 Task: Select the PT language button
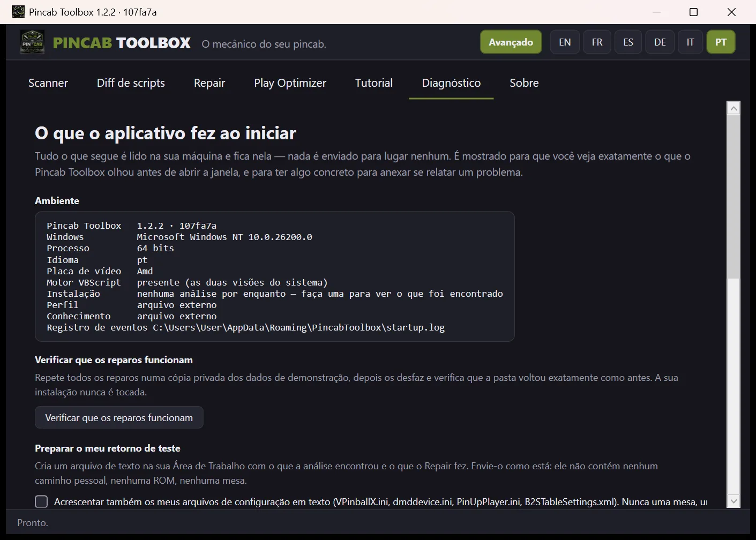coord(721,42)
